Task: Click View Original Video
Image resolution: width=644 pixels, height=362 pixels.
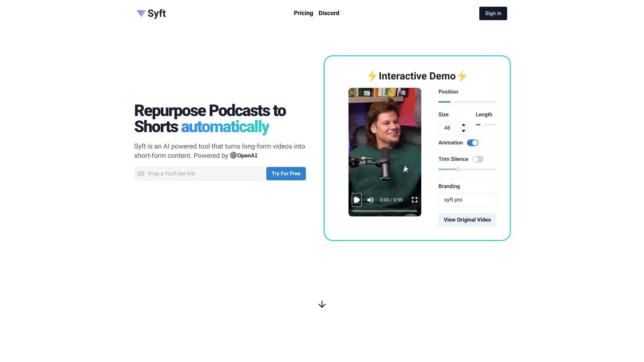Action: (467, 220)
